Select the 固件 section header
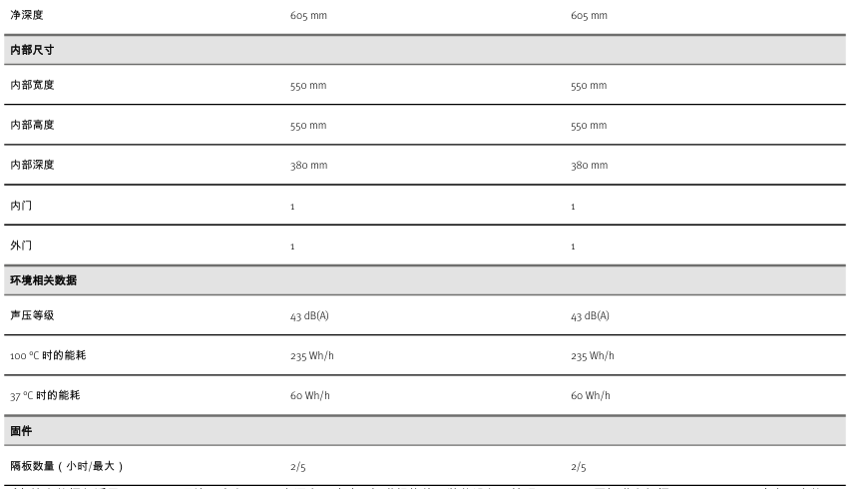The height and width of the screenshot is (489, 868). (21, 431)
